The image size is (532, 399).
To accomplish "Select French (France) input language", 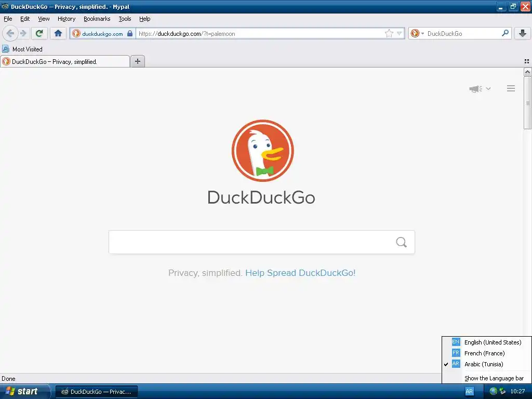I will point(486,353).
